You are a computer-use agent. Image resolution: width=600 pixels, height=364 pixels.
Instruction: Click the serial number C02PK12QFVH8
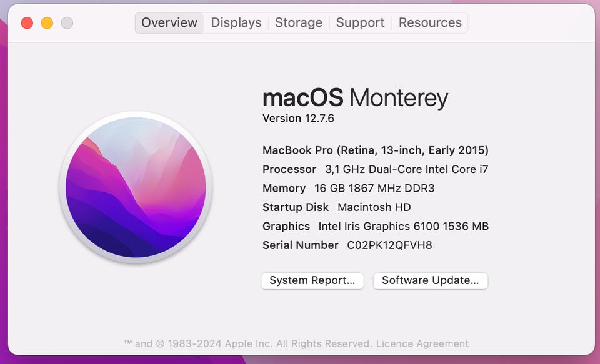tap(389, 245)
